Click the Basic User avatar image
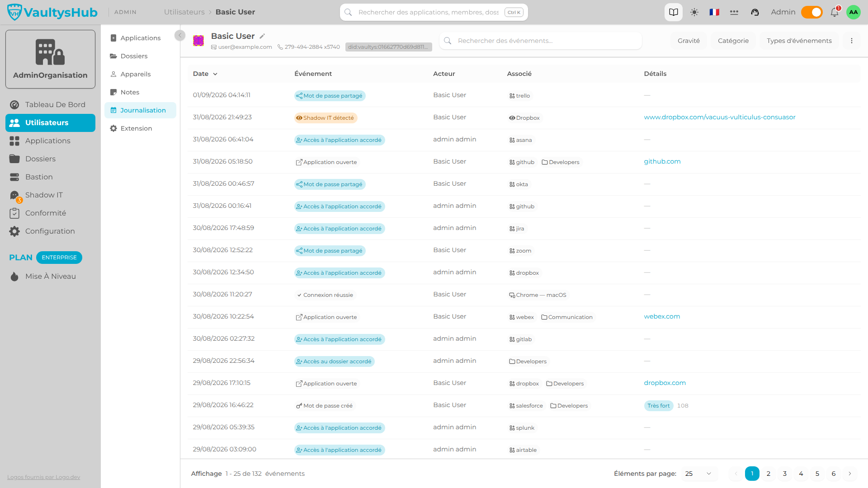 point(198,41)
